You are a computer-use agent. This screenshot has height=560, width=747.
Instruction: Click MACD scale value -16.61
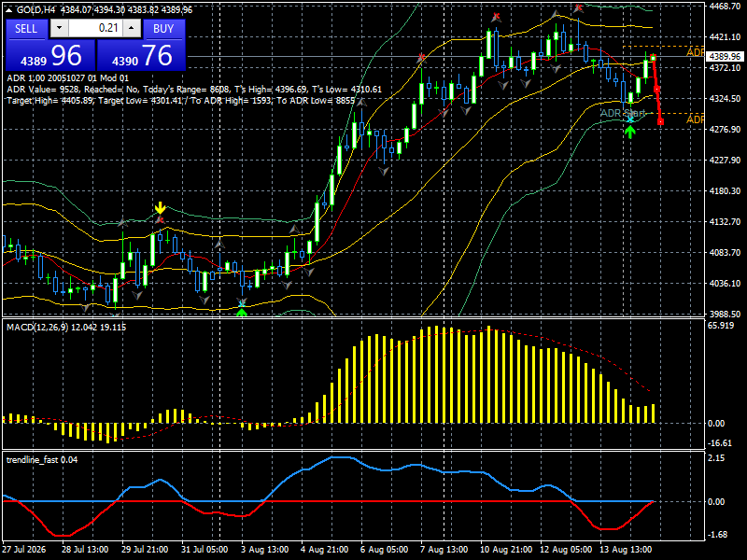point(720,442)
